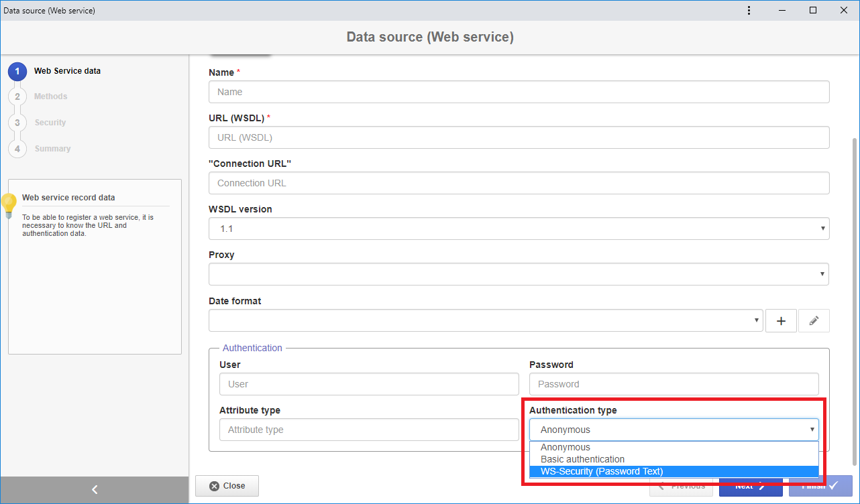Click the vertical scrollbar of the form

pyautogui.click(x=854, y=302)
